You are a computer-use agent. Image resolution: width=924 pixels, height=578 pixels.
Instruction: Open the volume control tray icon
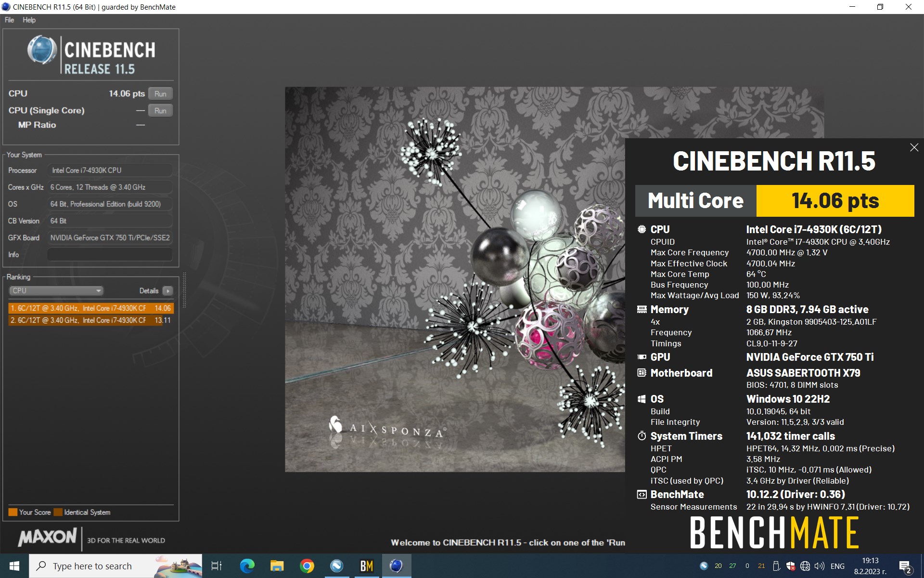coord(819,566)
